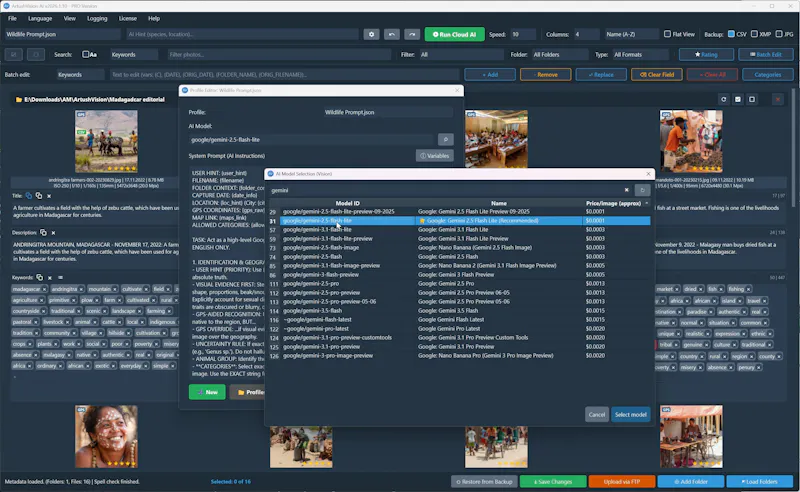Open the File menu

pyautogui.click(x=12, y=18)
